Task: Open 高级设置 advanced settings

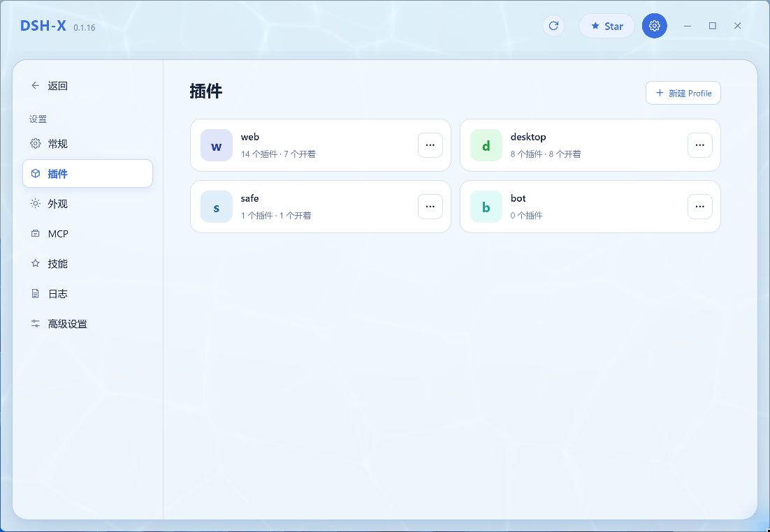Action: tap(88, 324)
